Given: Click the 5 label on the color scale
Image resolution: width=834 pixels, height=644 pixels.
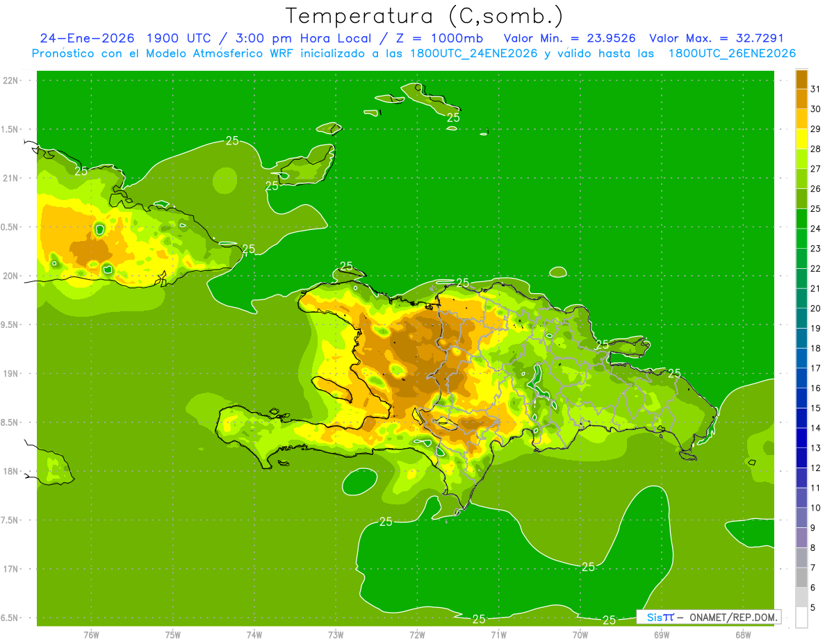Looking at the screenshot, I should [813, 608].
